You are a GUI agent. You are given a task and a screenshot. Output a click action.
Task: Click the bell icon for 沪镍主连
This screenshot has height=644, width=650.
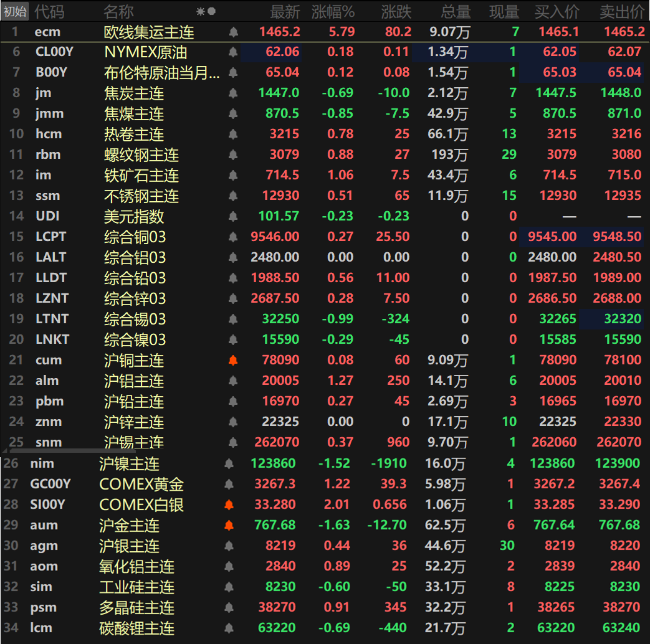point(229,464)
